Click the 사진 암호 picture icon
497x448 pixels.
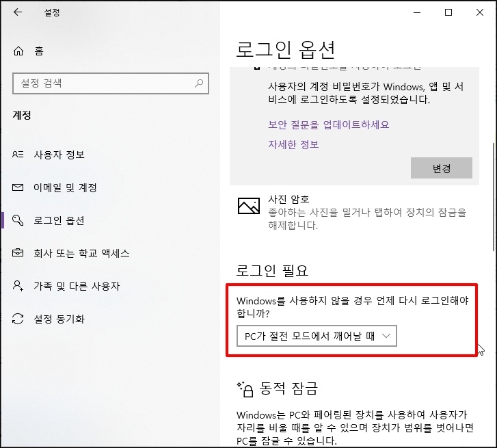tap(249, 205)
